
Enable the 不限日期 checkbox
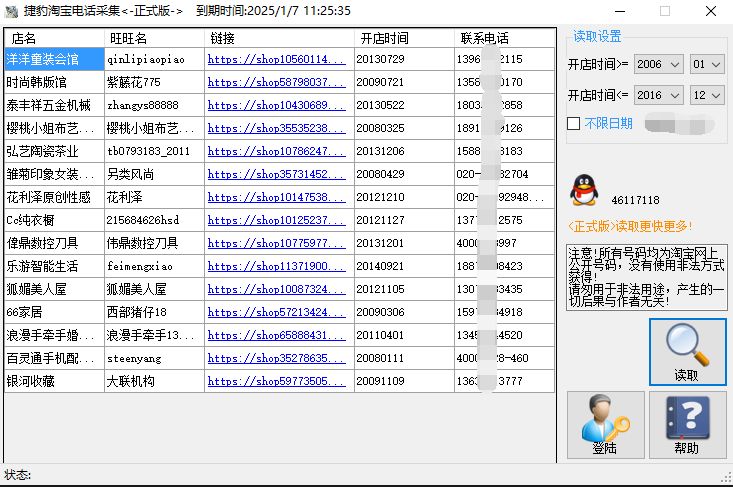coord(574,123)
